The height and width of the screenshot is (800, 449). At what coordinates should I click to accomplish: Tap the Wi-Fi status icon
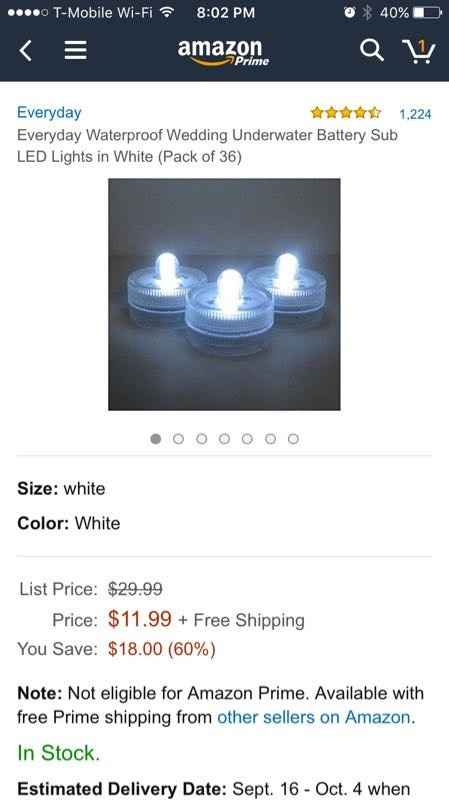(x=166, y=12)
